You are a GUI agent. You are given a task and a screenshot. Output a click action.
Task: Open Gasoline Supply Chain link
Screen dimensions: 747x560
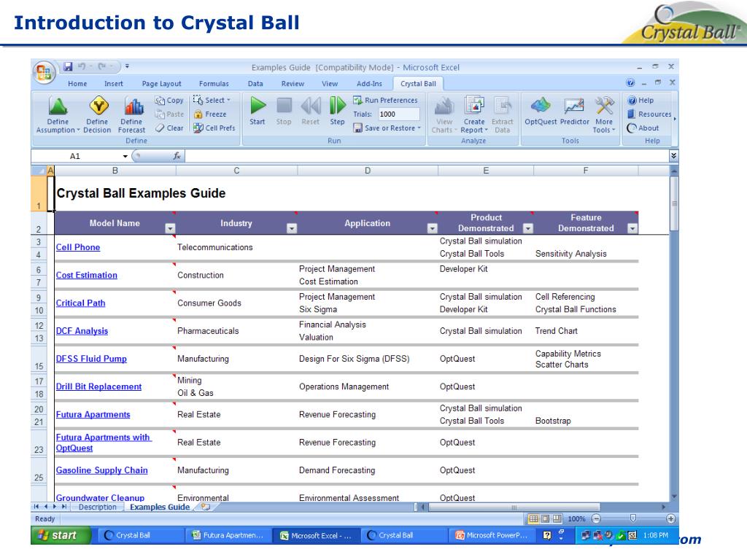coord(102,470)
